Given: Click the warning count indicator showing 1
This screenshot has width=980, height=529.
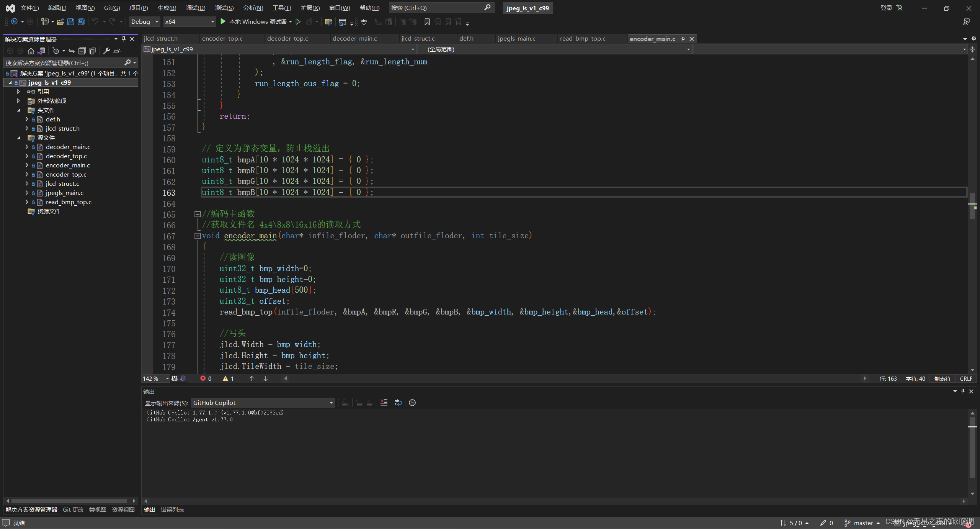Looking at the screenshot, I should click(x=229, y=378).
